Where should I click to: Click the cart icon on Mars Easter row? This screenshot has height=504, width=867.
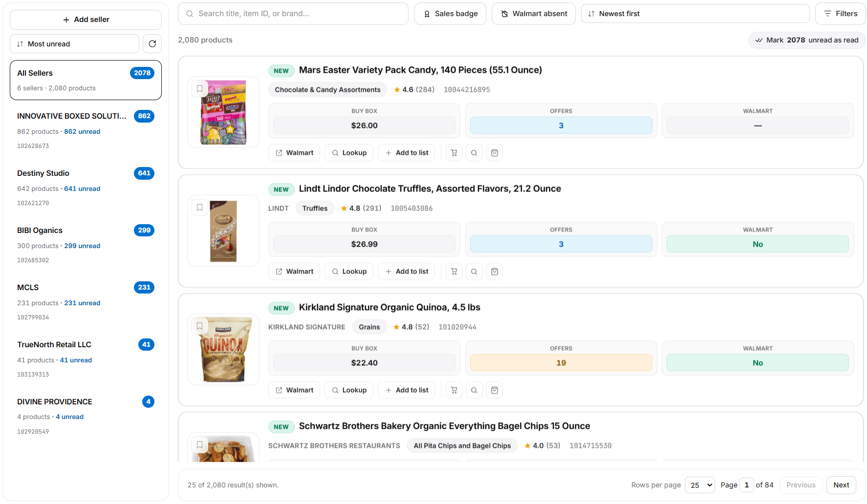(454, 153)
